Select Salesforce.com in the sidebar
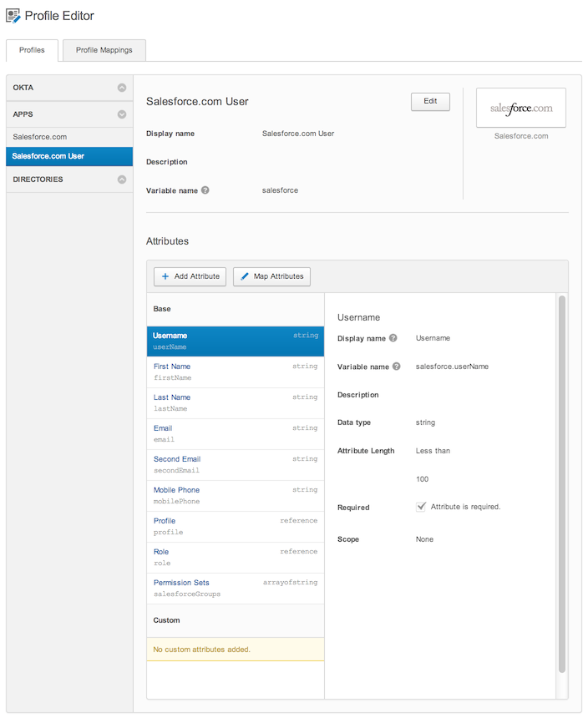The image size is (588, 718). [x=40, y=137]
